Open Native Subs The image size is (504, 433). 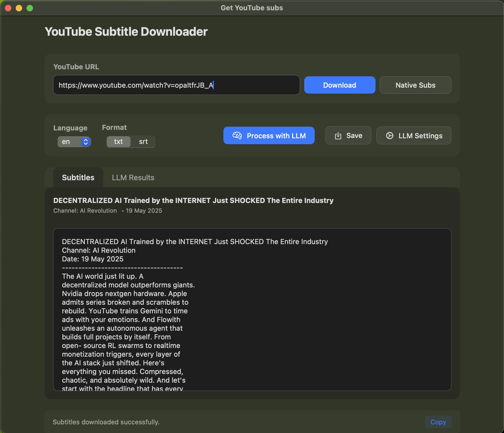tap(415, 85)
